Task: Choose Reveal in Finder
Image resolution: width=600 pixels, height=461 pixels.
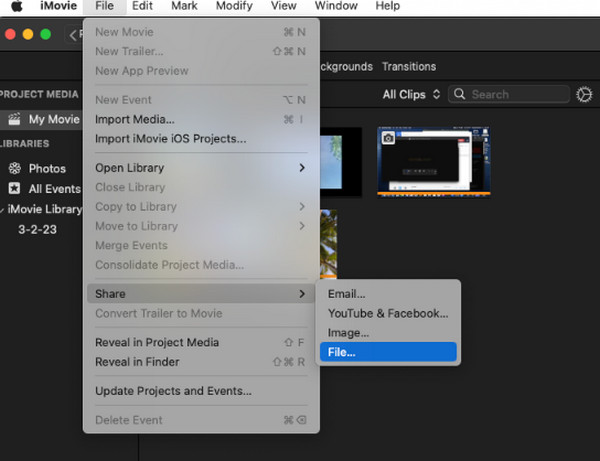Action: click(x=201, y=362)
